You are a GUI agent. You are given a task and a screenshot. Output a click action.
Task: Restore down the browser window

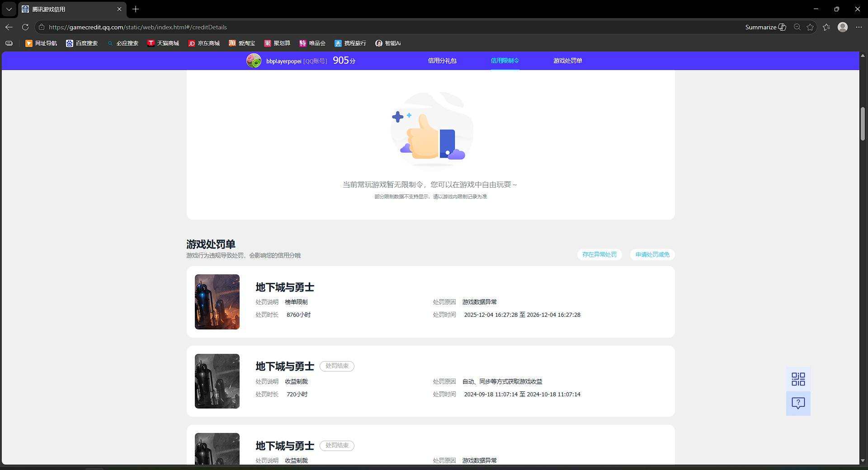837,9
